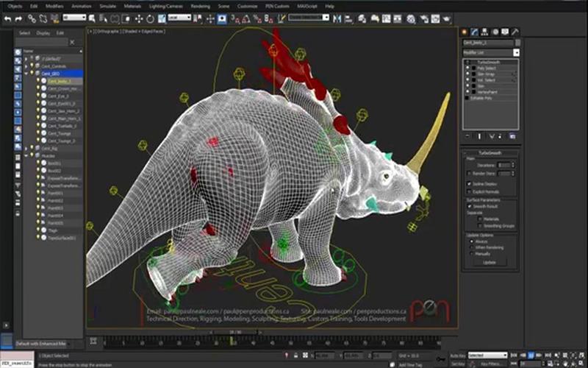588x368 pixels.
Task: Open the Select by Name tool
Action: pyautogui.click(x=103, y=19)
